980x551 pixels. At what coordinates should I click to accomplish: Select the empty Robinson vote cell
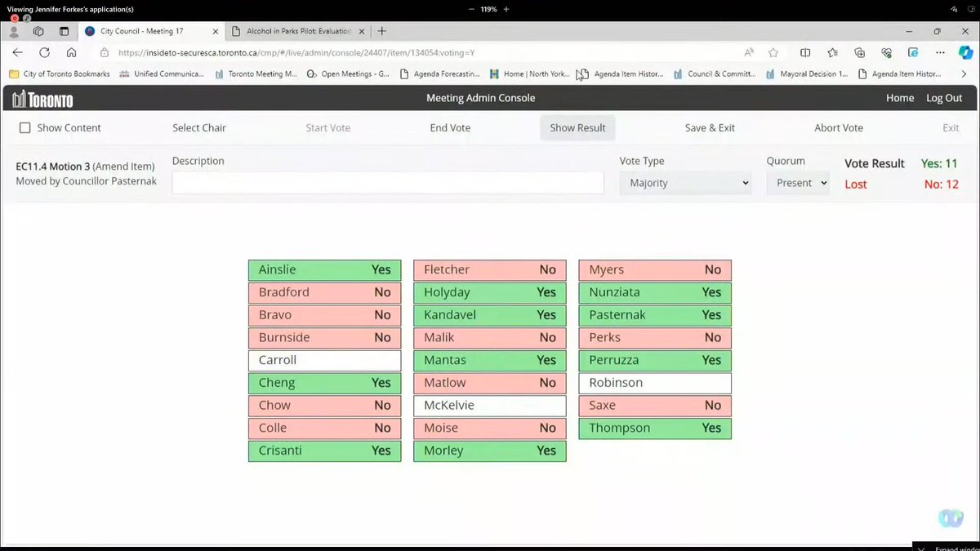(655, 383)
